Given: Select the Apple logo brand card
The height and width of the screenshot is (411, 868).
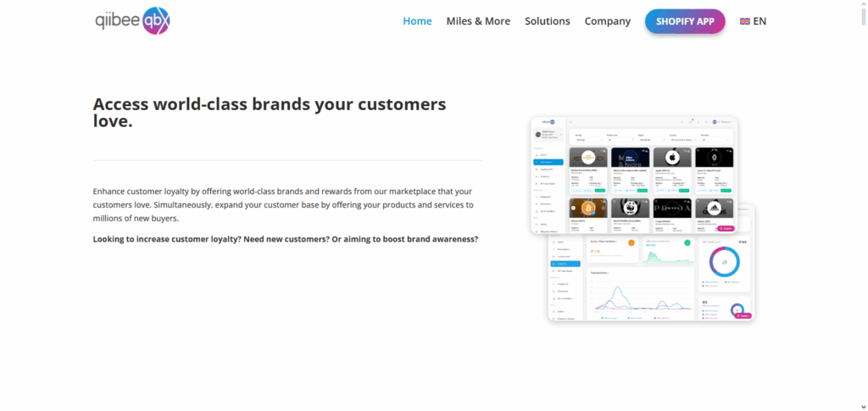Looking at the screenshot, I should point(670,158).
